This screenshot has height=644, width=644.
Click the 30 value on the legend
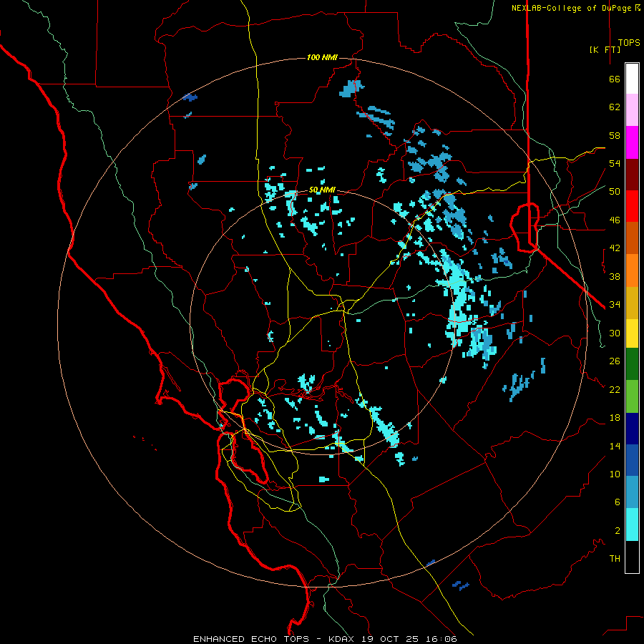point(615,333)
